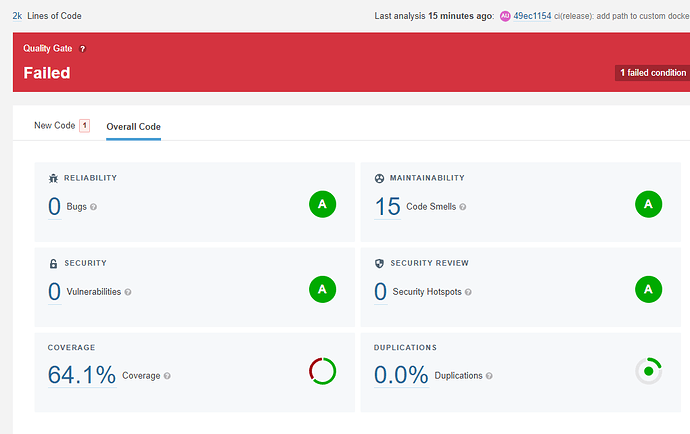Viewport: 690px width, 434px height.
Task: Open the 64.1% coverage link
Action: click(x=82, y=375)
